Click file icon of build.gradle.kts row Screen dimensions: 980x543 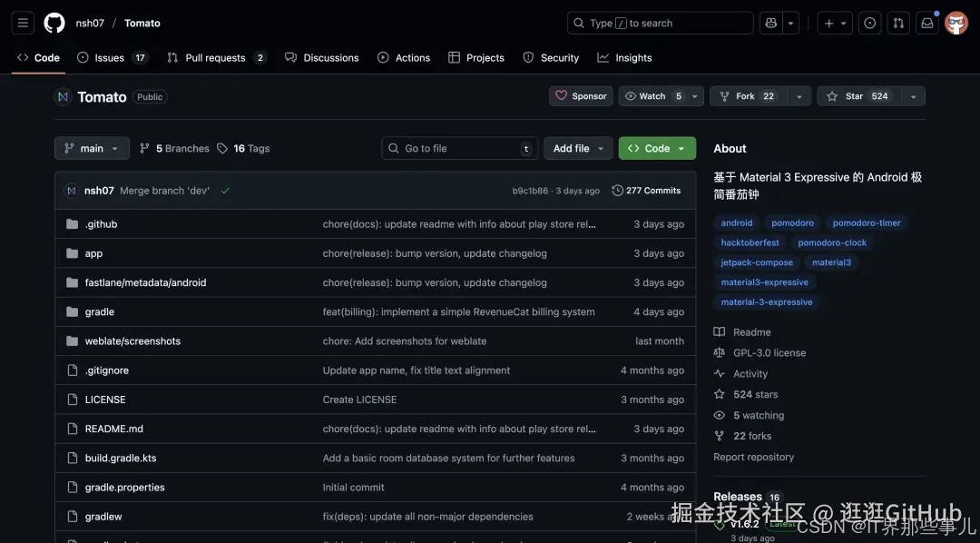[73, 458]
